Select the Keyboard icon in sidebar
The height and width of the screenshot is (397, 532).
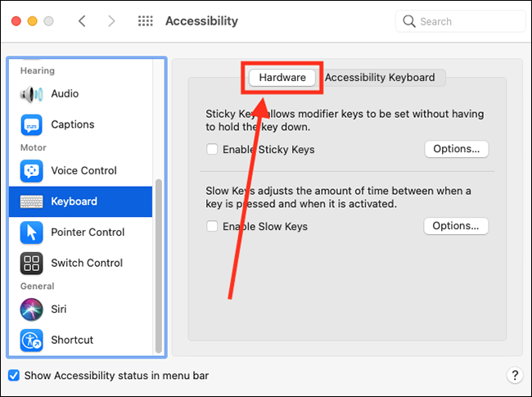[32, 201]
